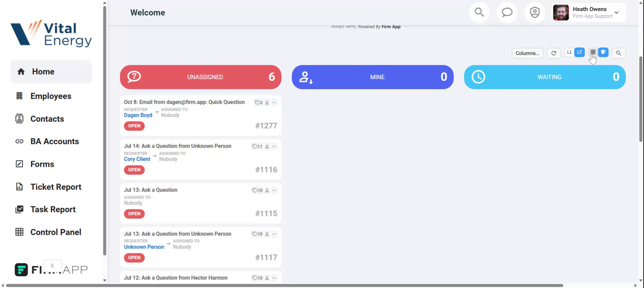Image resolution: width=644 pixels, height=288 pixels.
Task: Open more options on ticket #1277
Action: (274, 103)
